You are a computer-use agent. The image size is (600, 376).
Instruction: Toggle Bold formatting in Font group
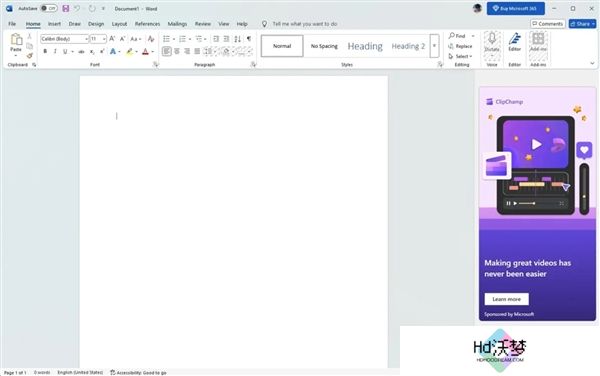[x=45, y=51]
